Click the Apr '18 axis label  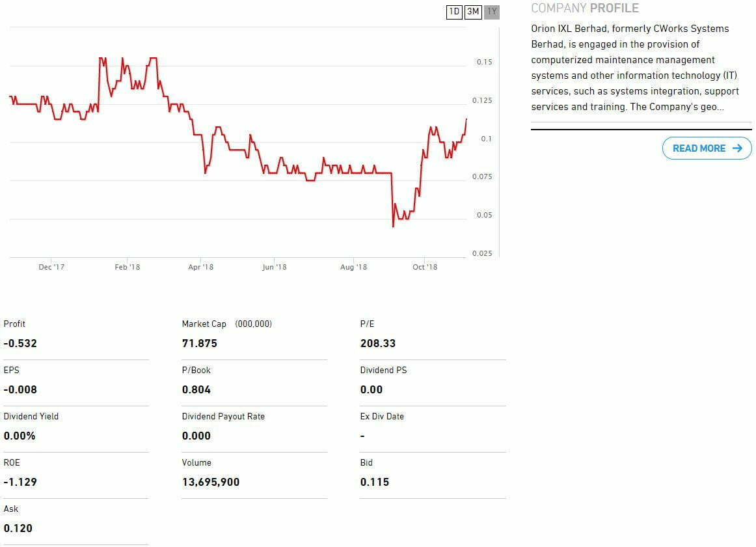click(x=200, y=267)
